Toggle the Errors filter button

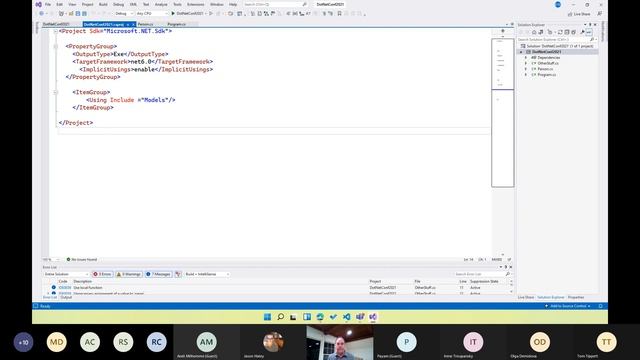point(102,274)
